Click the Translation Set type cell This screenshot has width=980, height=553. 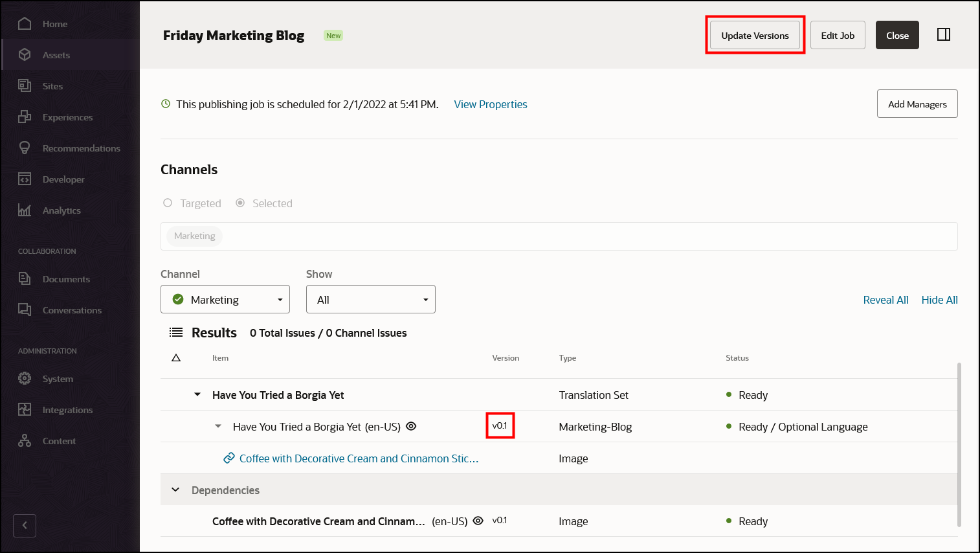(594, 395)
